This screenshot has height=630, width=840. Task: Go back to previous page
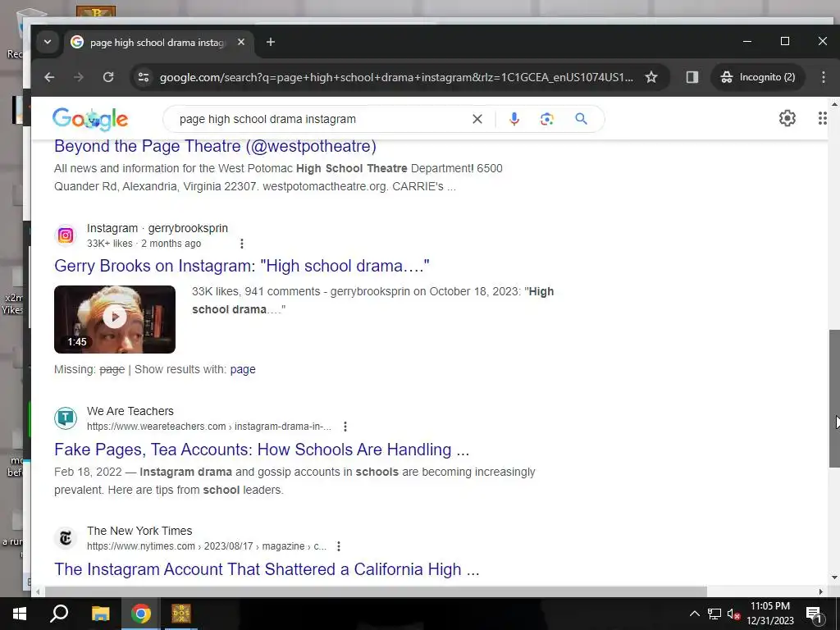[x=49, y=77]
